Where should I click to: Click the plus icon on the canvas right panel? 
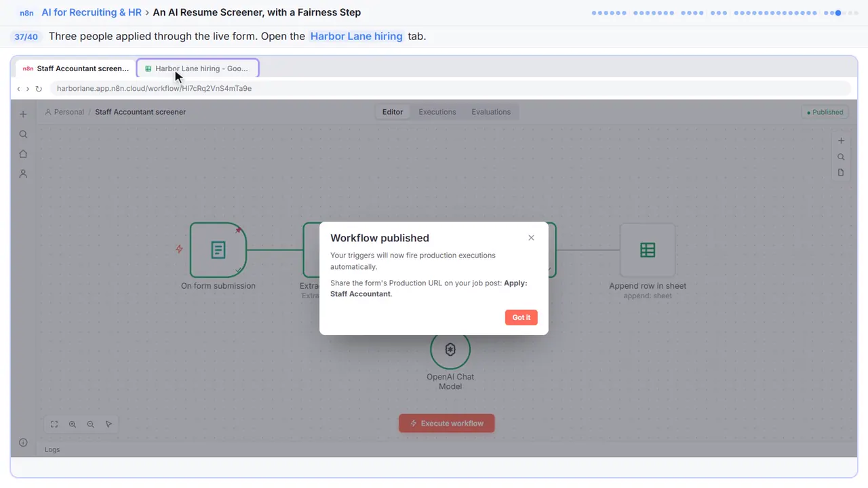tap(841, 141)
